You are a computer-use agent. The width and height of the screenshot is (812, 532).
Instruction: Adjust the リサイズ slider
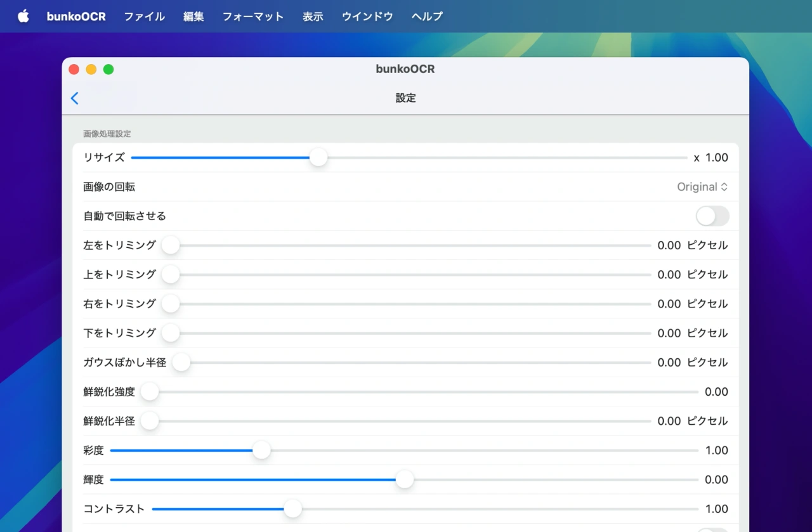click(x=318, y=157)
